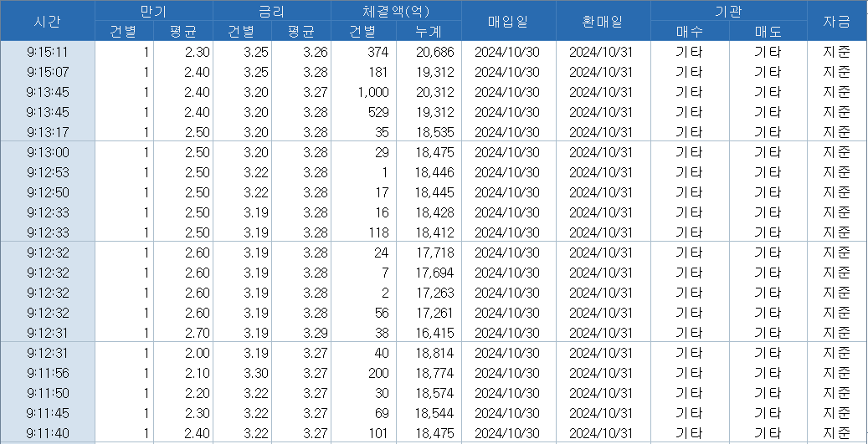The width and height of the screenshot is (868, 444).
Task: Click 2024/10/30 purchase date in 9:15:11 row
Action: [507, 53]
